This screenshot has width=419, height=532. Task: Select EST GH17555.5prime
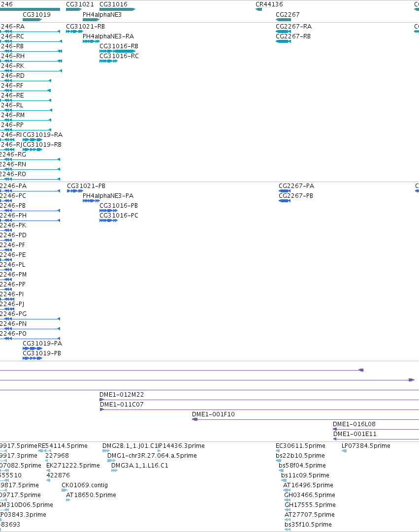[310, 504]
